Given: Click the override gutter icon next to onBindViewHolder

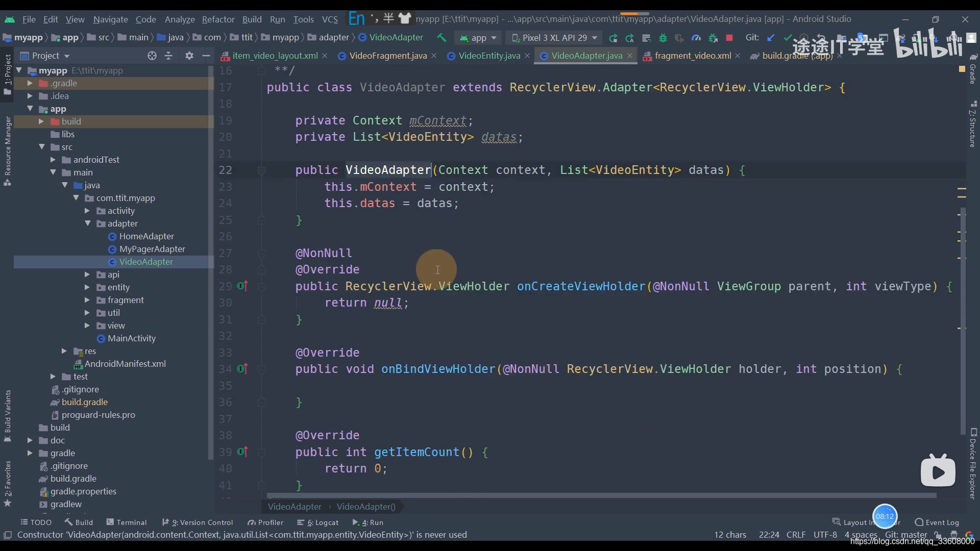Looking at the screenshot, I should [243, 369].
